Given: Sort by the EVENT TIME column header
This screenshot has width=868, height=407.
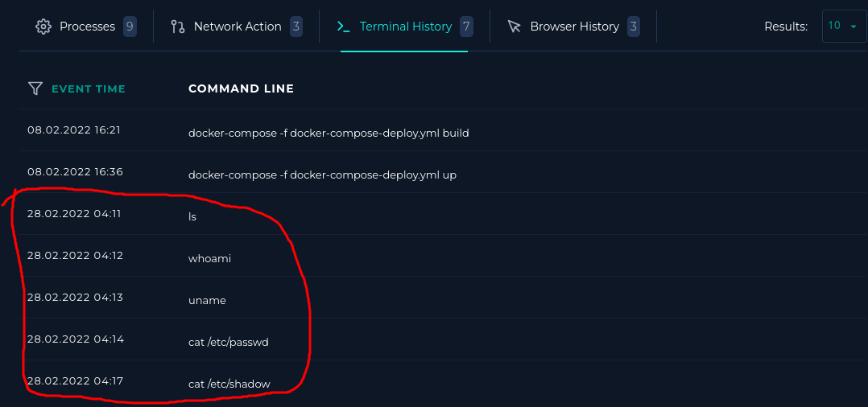Looking at the screenshot, I should 89,88.
